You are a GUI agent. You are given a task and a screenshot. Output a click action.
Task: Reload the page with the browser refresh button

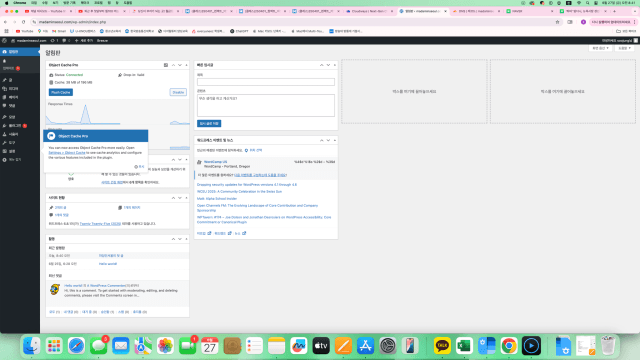coord(23,22)
